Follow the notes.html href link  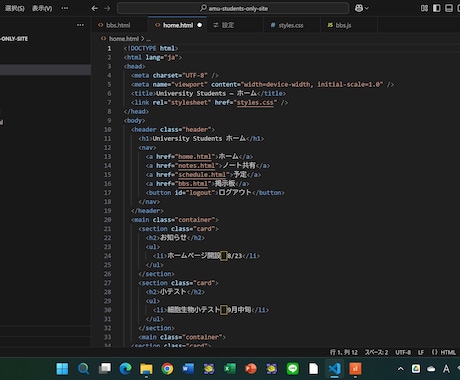pyautogui.click(x=197, y=166)
